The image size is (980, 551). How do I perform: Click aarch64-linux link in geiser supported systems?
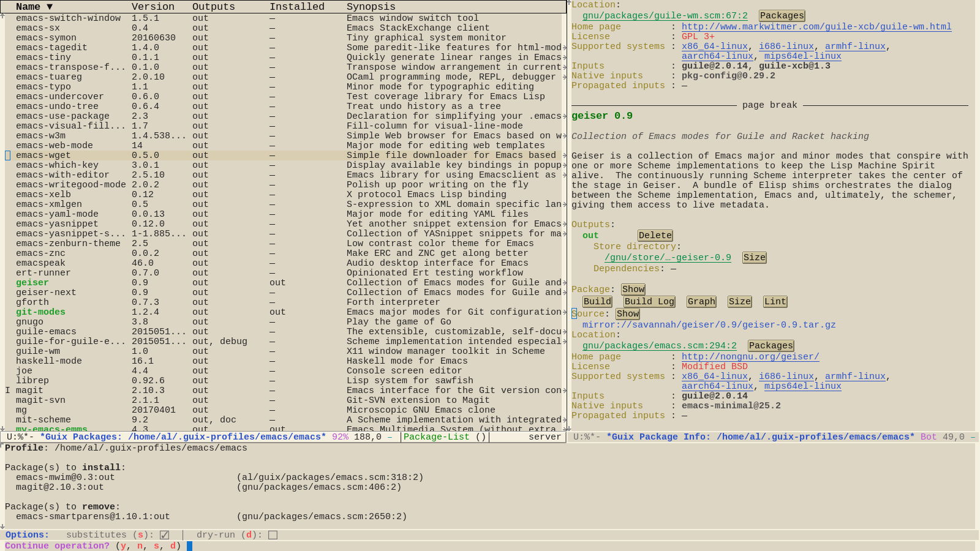(717, 386)
